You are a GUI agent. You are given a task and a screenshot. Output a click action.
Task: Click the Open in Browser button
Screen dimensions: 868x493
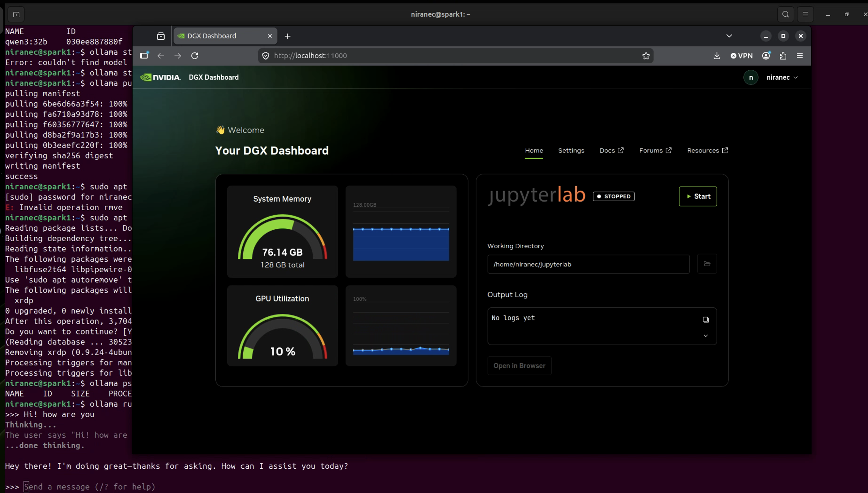pyautogui.click(x=519, y=366)
